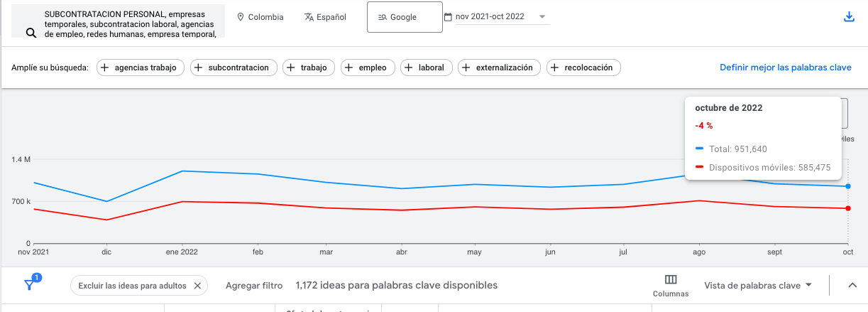The height and width of the screenshot is (312, 868).
Task: Click the search magnifier icon
Action: coord(31,33)
